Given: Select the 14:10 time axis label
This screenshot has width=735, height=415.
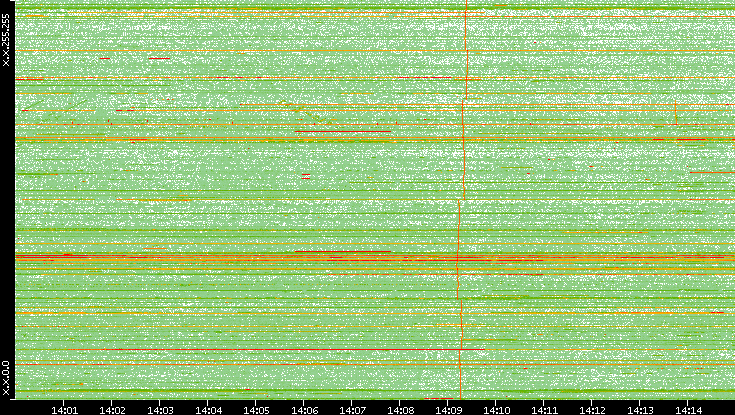Looking at the screenshot, I should [x=496, y=410].
